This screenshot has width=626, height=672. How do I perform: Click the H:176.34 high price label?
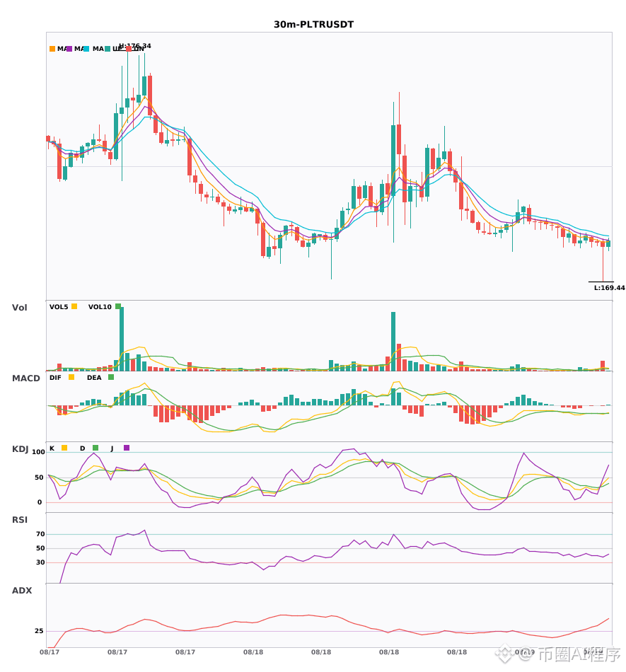135,46
